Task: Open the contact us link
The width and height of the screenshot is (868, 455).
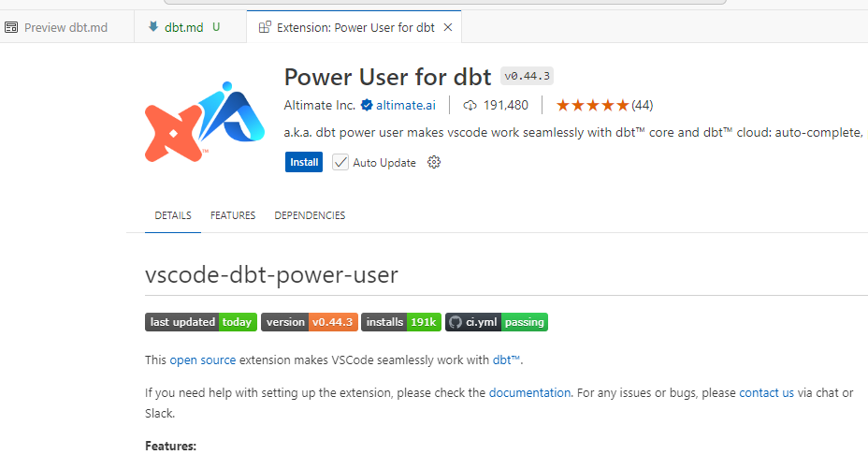Action: (766, 393)
